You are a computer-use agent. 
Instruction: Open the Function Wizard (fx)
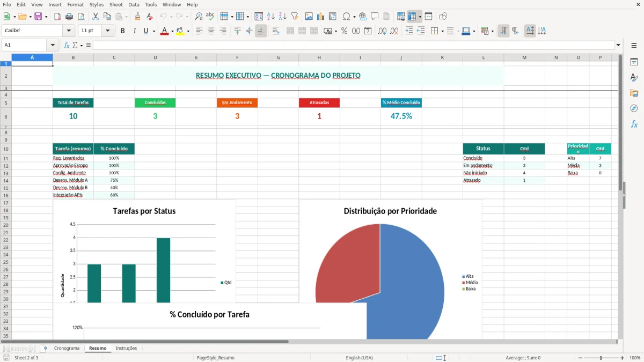[x=67, y=45]
